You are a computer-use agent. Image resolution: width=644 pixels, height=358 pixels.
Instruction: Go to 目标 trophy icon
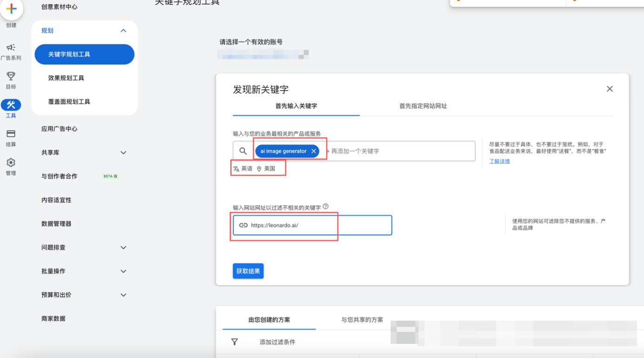[x=11, y=76]
